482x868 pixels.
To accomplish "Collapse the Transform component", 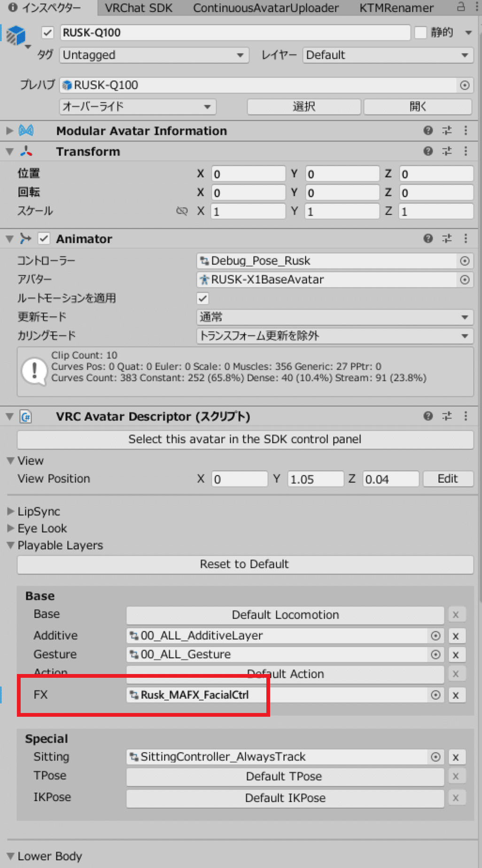I will pos(9,151).
